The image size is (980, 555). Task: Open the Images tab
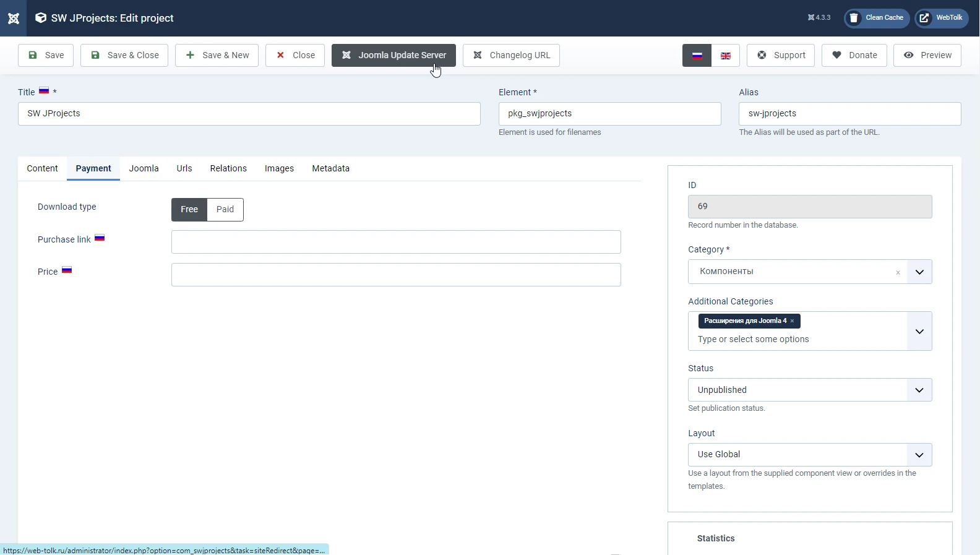(x=279, y=168)
